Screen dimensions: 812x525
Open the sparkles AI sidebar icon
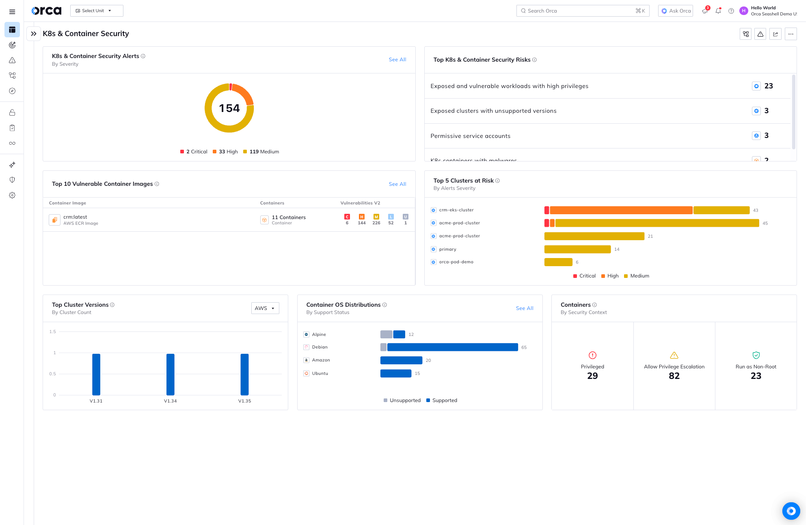(x=12, y=165)
